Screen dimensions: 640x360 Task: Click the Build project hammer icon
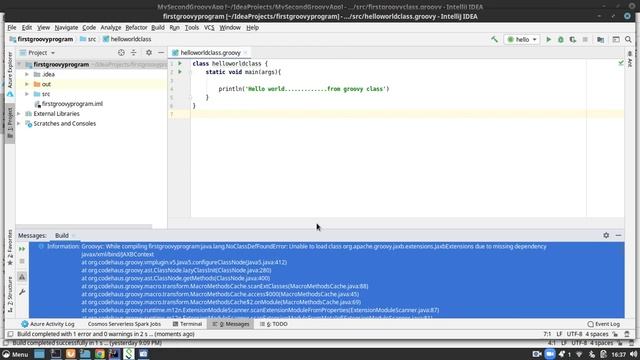coord(494,40)
